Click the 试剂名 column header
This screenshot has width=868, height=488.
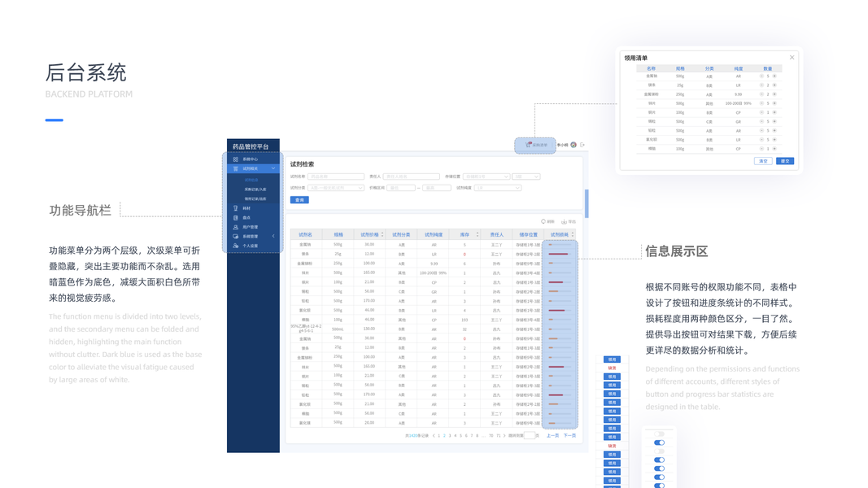coord(306,234)
